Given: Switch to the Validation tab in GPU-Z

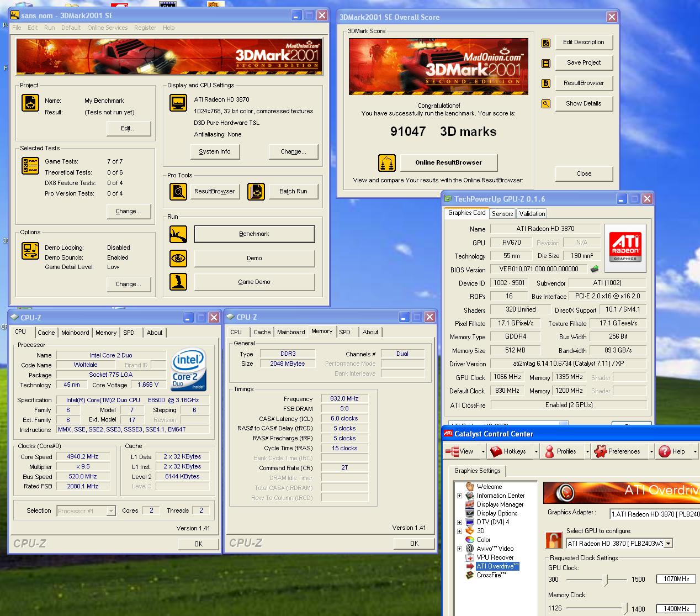Looking at the screenshot, I should [532, 214].
